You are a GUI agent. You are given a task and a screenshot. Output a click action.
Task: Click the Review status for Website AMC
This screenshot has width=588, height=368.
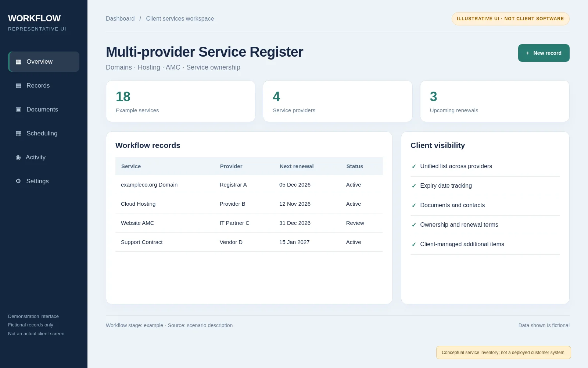click(x=355, y=223)
